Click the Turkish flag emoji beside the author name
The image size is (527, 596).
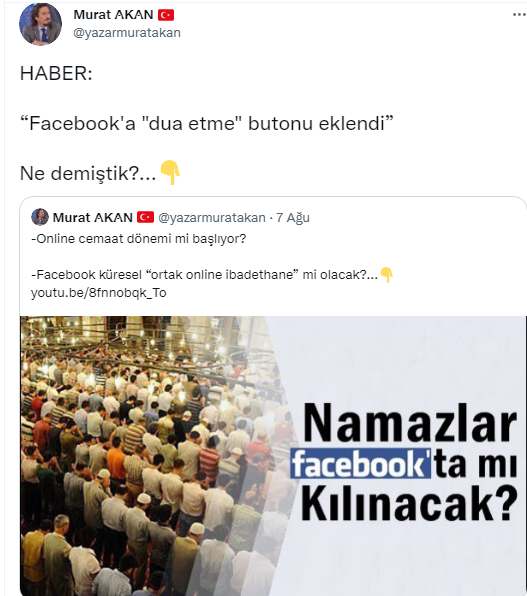(166, 15)
